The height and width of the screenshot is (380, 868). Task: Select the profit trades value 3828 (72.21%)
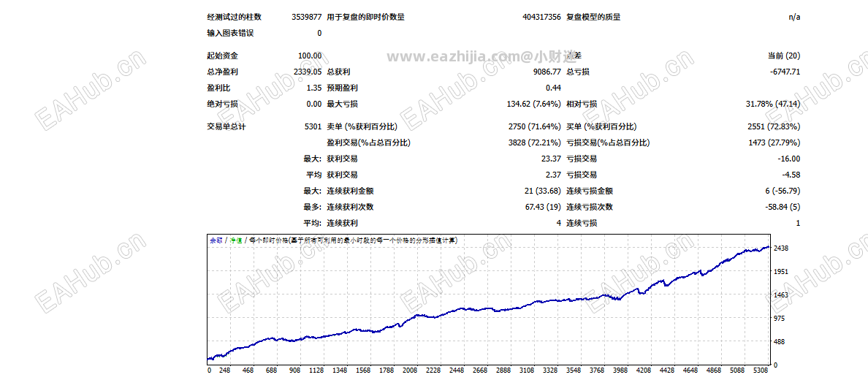pyautogui.click(x=535, y=143)
